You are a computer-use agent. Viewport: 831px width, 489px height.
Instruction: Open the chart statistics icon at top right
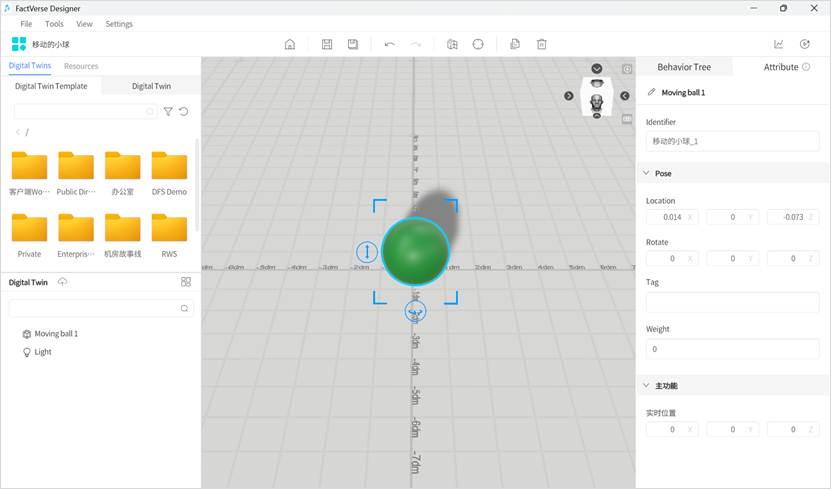(779, 45)
